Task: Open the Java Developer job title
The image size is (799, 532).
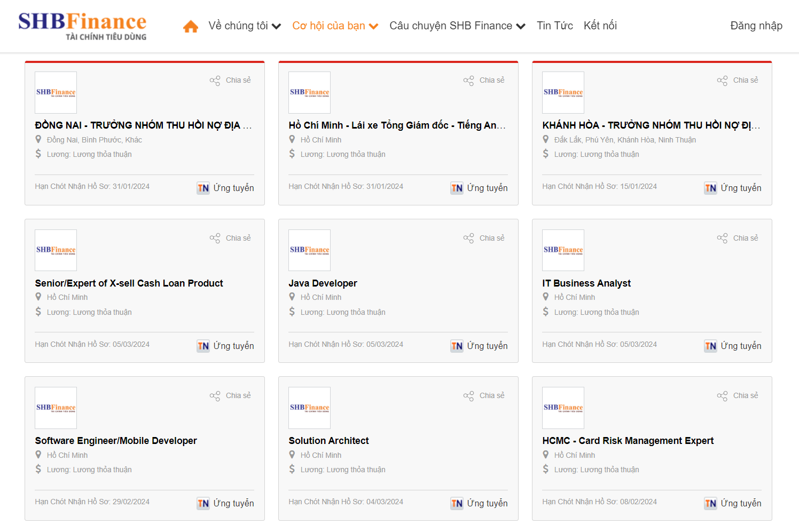Action: (323, 283)
